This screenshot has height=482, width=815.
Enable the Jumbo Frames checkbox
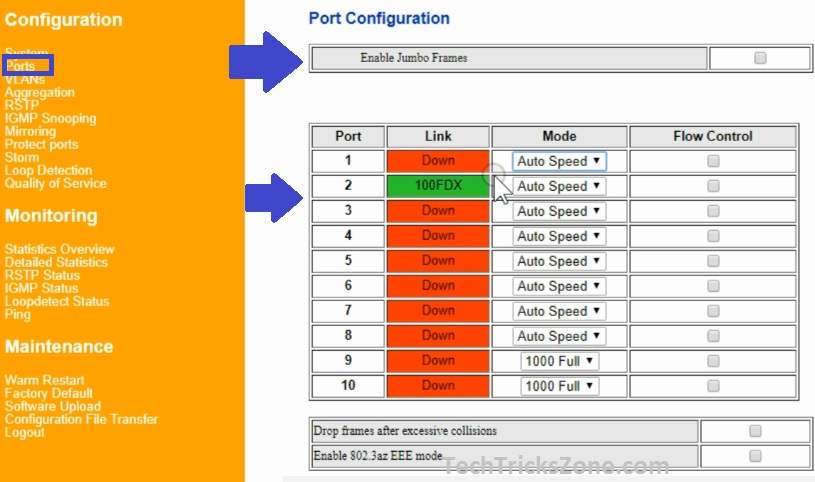[x=760, y=58]
